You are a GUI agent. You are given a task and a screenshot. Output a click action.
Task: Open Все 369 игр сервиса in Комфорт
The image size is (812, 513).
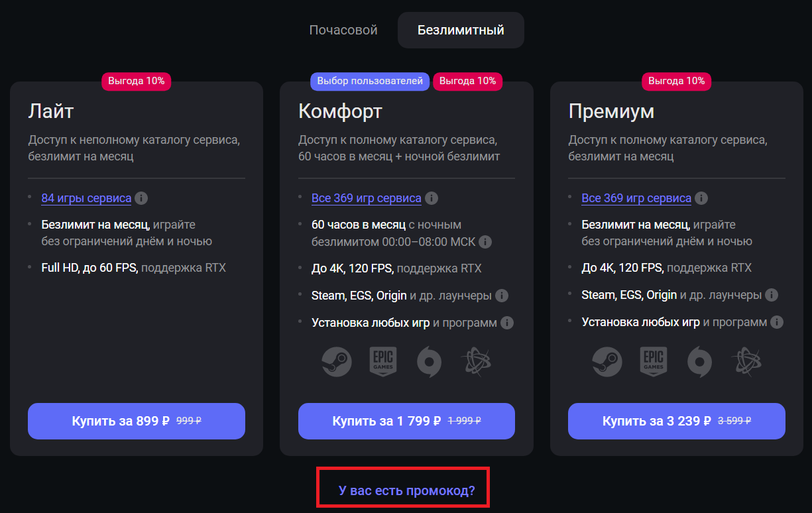click(366, 198)
